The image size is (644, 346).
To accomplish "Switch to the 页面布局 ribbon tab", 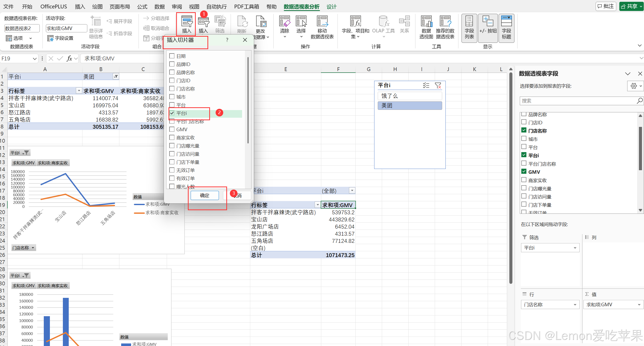I will [x=120, y=6].
